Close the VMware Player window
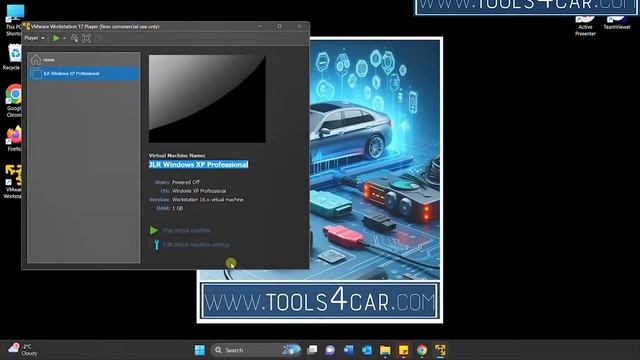Viewport: 640px width, 360px height. coord(299,26)
